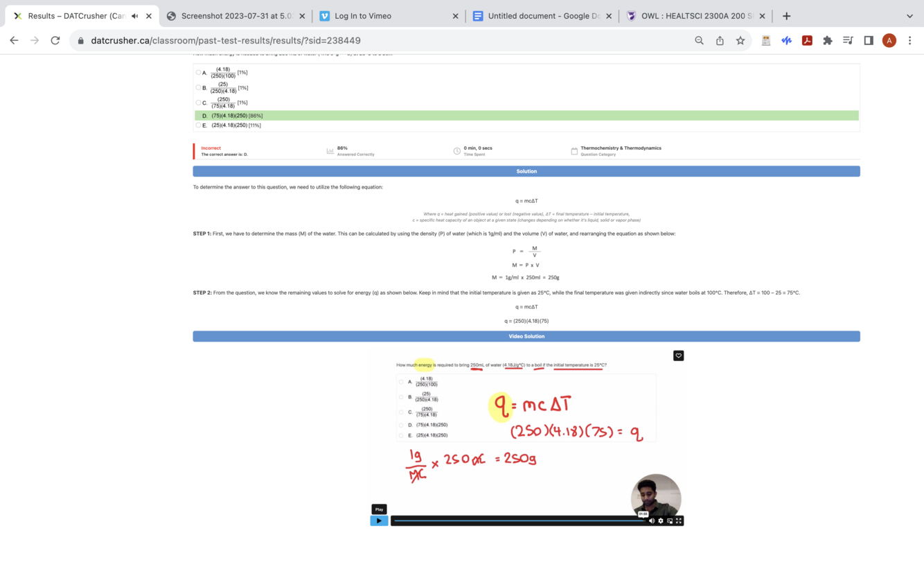Seek along the video progress bar
The height and width of the screenshot is (578, 924).
click(519, 520)
